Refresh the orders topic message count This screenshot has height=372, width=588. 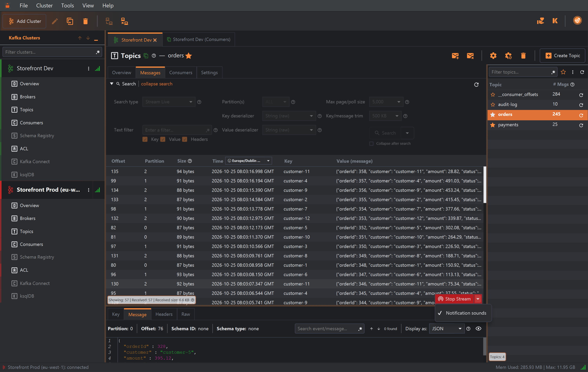pos(581,115)
